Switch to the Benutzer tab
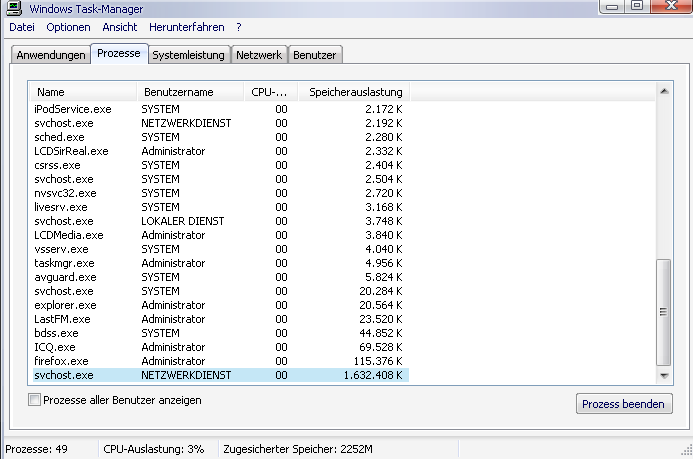The width and height of the screenshot is (693, 459). 315,55
